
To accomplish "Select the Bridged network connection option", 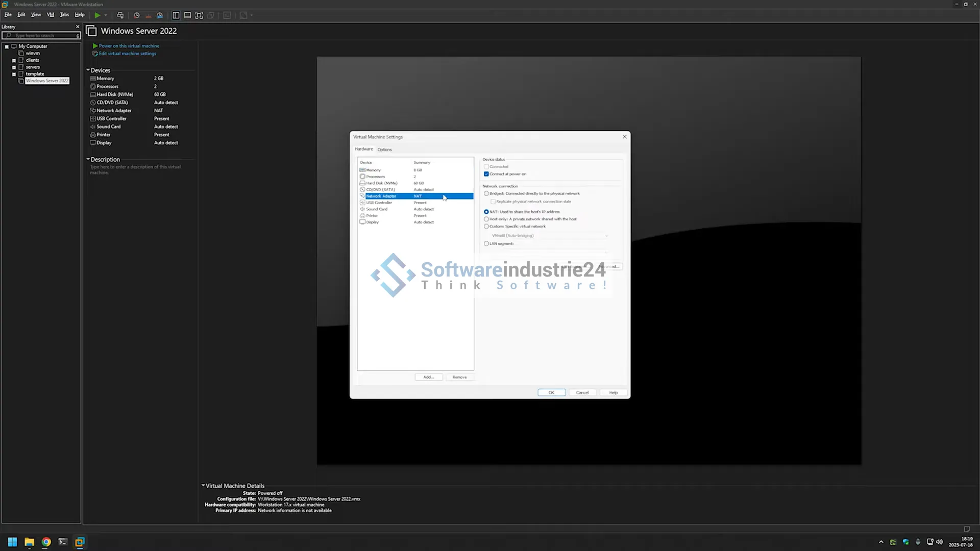I will pyautogui.click(x=486, y=193).
